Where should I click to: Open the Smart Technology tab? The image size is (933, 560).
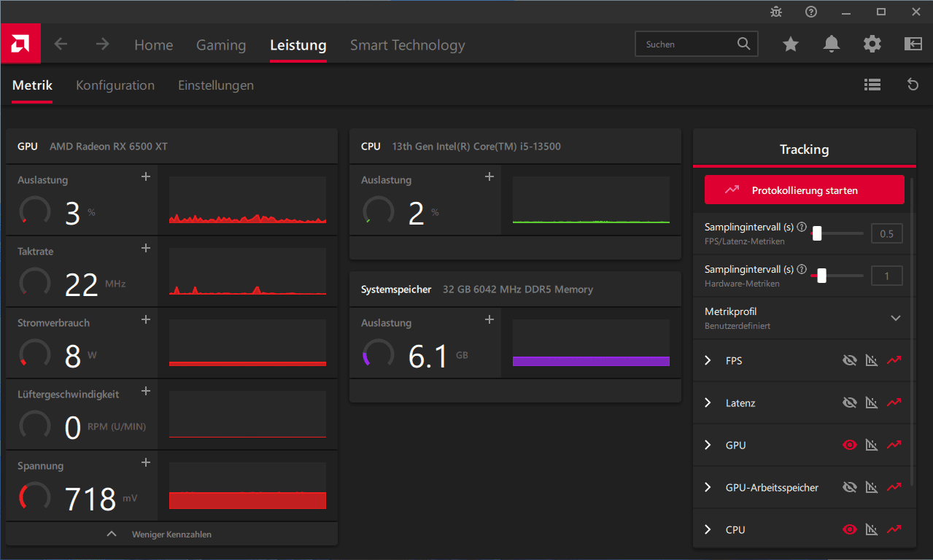click(x=407, y=45)
